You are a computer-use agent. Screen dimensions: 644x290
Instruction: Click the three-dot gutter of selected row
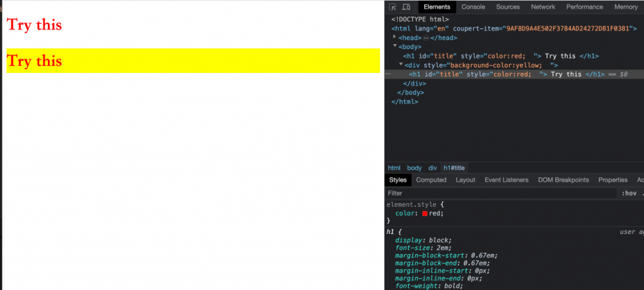[388, 74]
